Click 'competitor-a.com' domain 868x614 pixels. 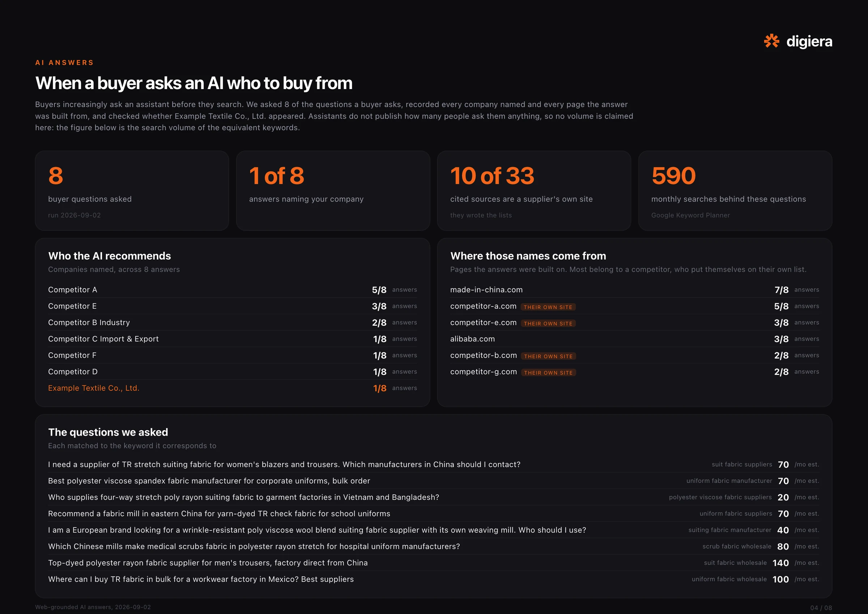483,306
